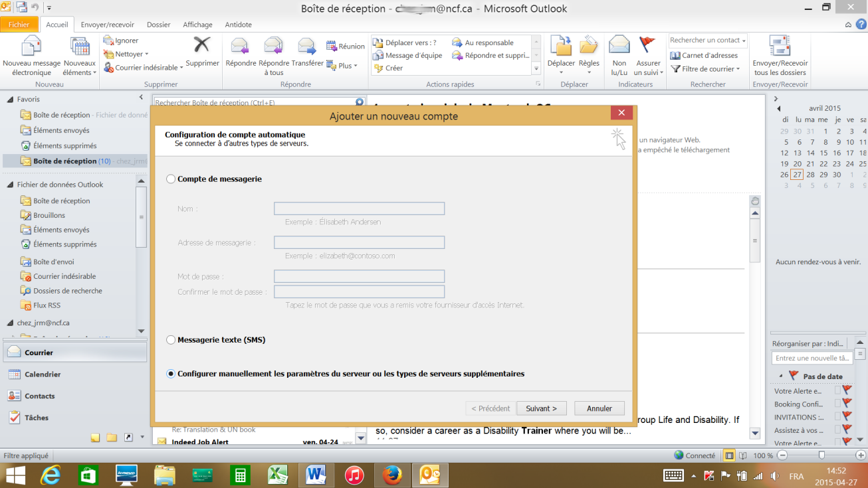This screenshot has height=488, width=868.
Task: Click zoom in plus button
Action: 861,455
